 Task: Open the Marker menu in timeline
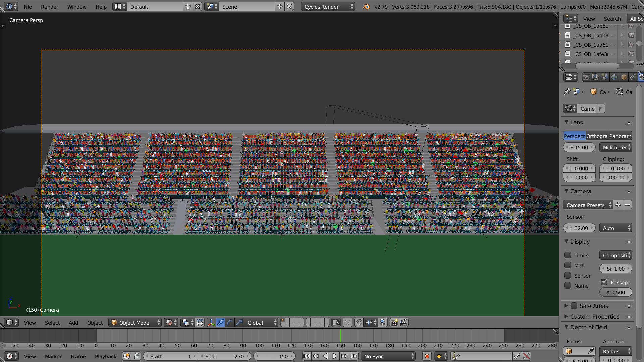click(53, 356)
